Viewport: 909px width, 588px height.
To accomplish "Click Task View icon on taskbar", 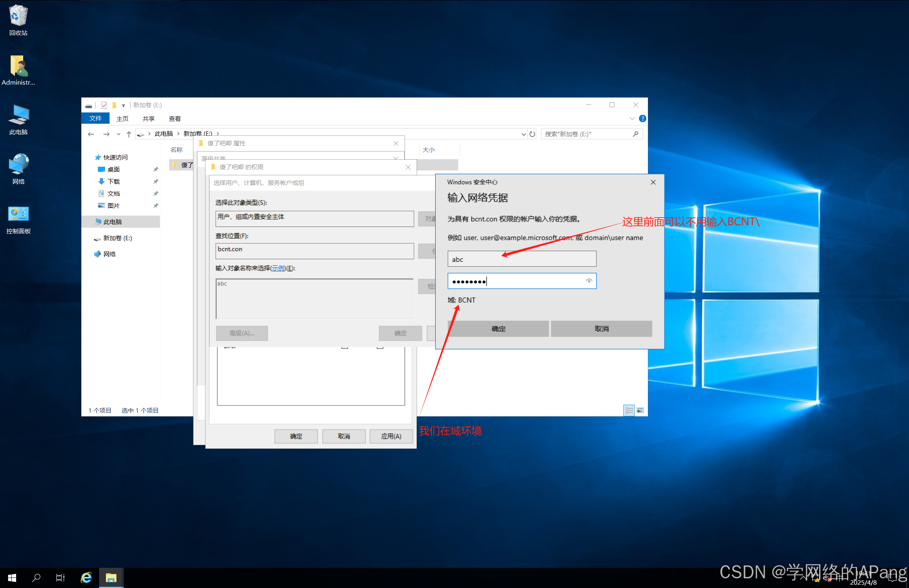I will click(60, 578).
